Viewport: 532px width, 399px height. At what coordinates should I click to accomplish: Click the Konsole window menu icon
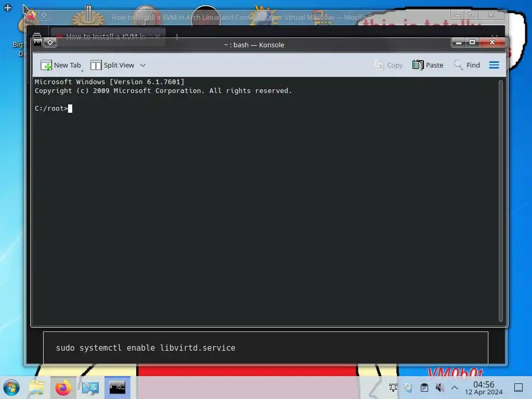tap(37, 42)
